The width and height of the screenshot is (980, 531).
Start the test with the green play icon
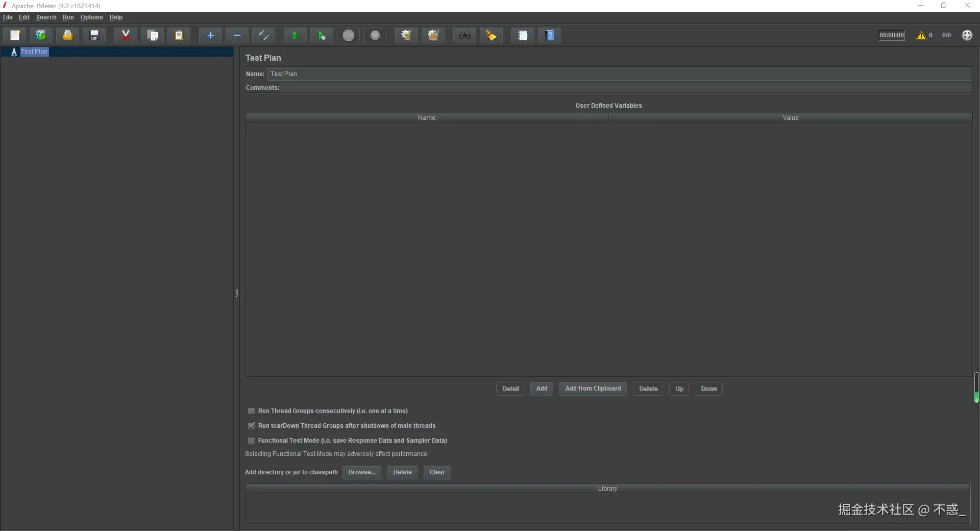(x=295, y=35)
